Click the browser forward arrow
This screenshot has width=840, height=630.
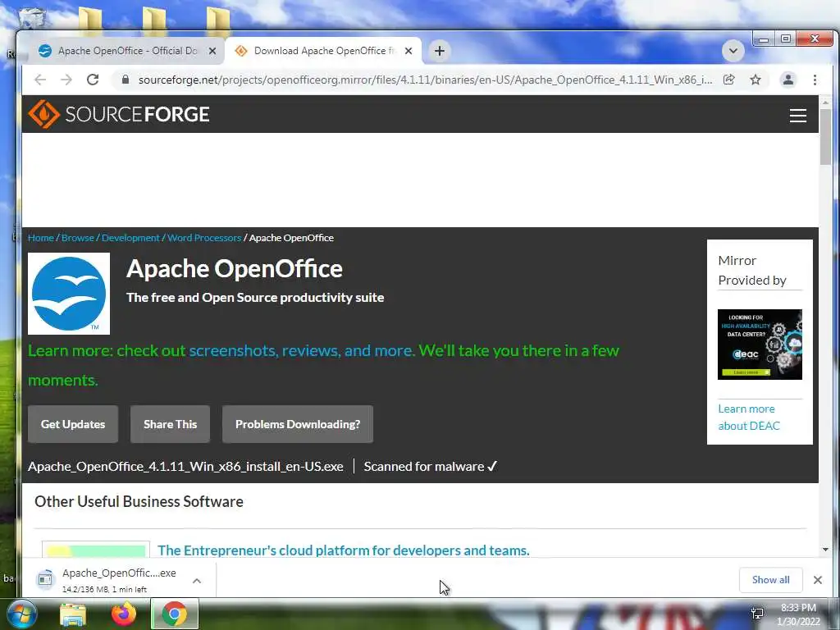(66, 80)
